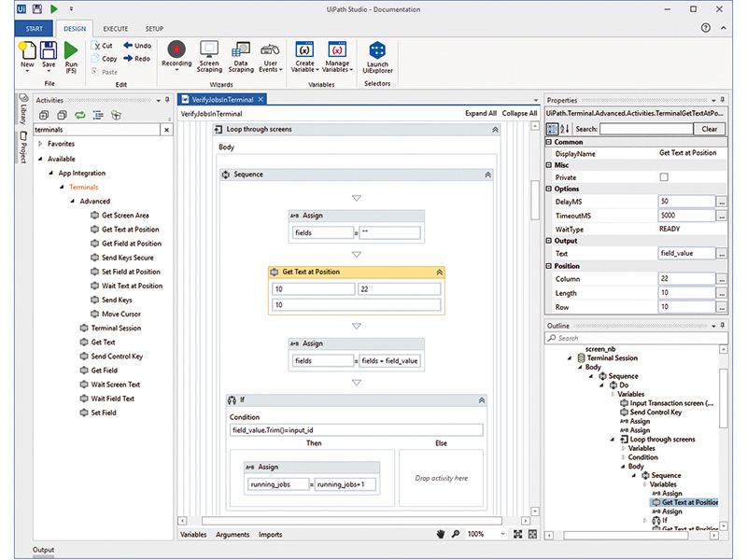Open ellipsis editor for TimeoutMS

click(x=722, y=216)
